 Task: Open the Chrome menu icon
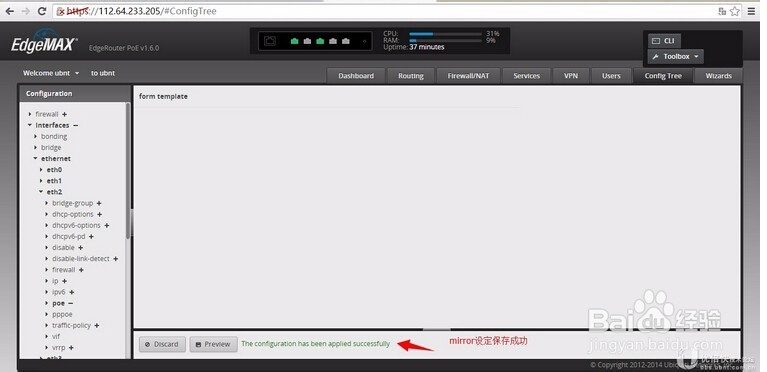point(751,11)
